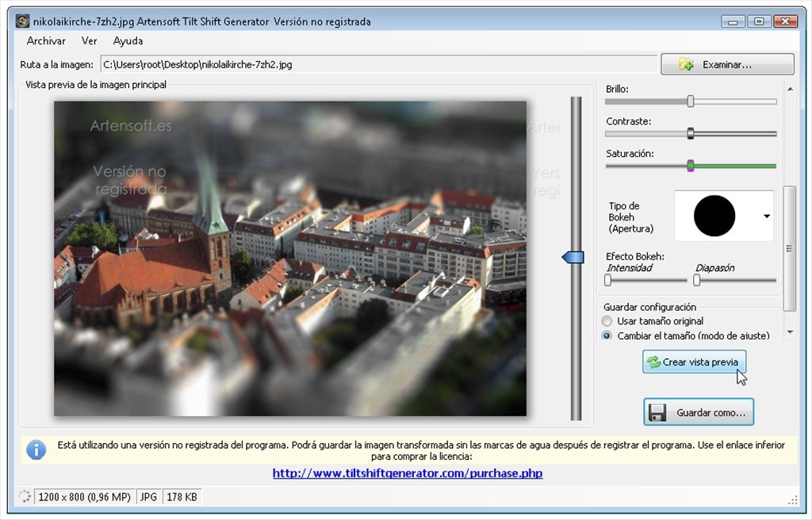Click the 1200 x 800 (0,96 MP) status text
Image resolution: width=812 pixels, height=520 pixels.
pos(84,497)
